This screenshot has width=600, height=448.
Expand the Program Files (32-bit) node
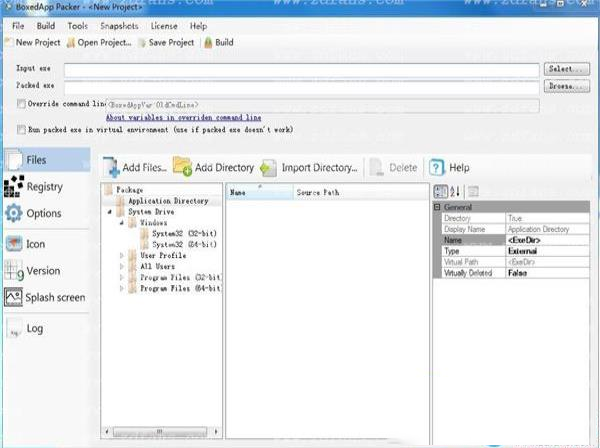pos(122,277)
